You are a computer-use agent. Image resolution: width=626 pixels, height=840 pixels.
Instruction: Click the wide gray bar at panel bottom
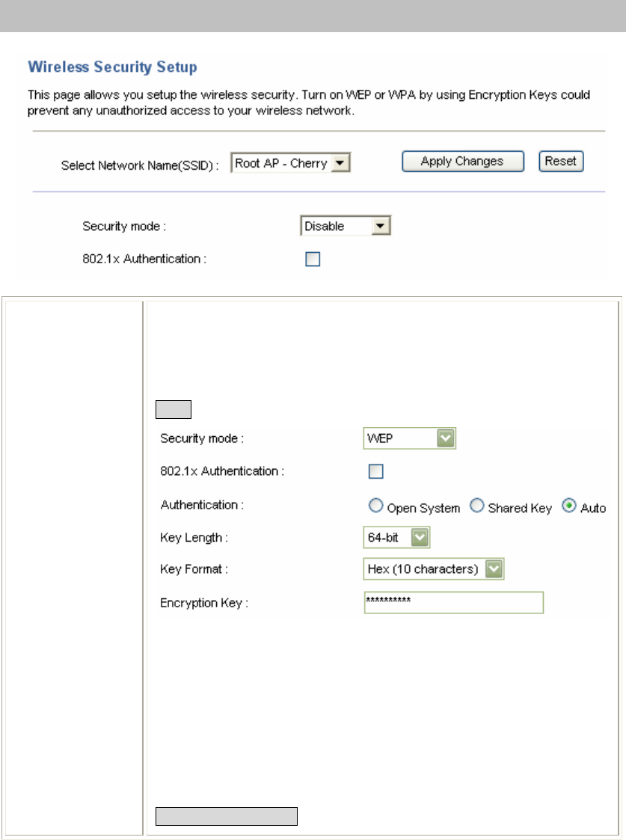click(x=227, y=816)
